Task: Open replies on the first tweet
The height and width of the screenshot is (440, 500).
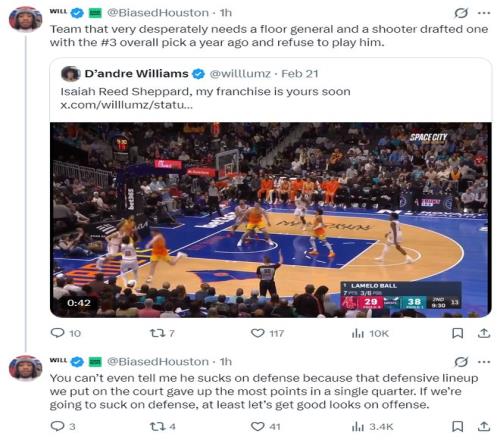Action: (x=65, y=333)
